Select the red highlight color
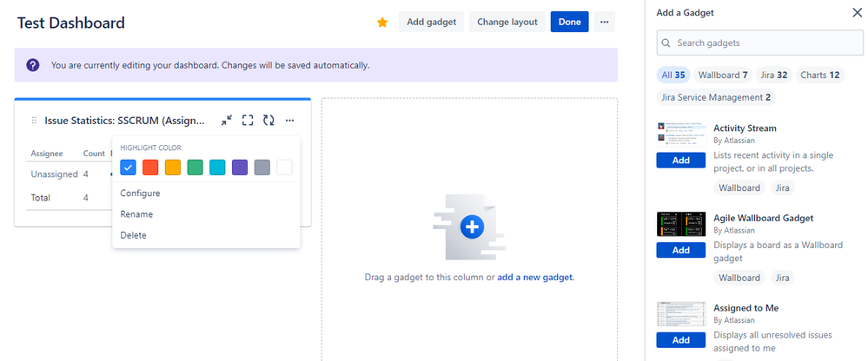Screen dimensions: 868x361 (x=150, y=167)
